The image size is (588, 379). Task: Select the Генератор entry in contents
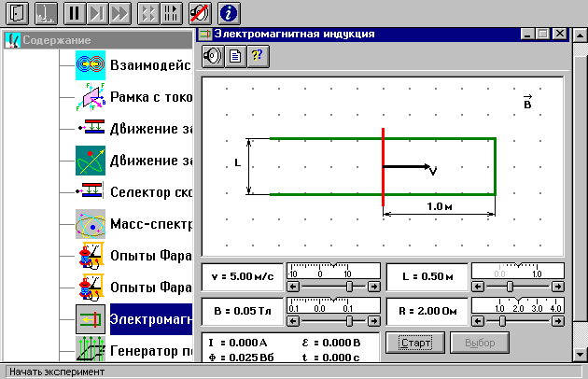[149, 351]
